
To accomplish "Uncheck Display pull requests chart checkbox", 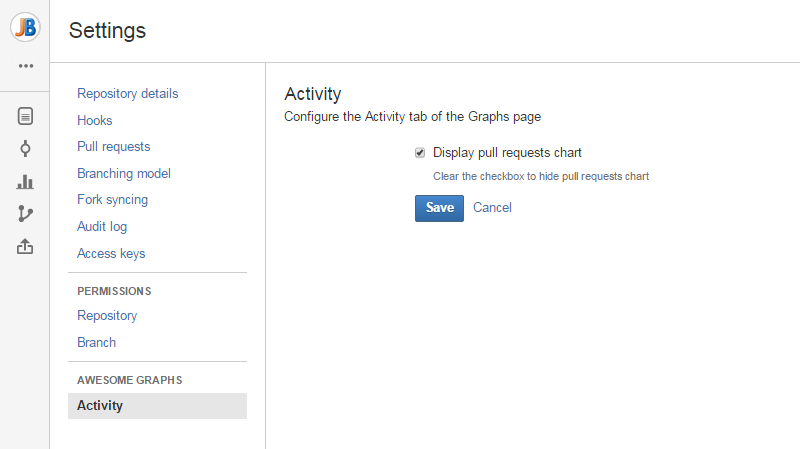I will (x=420, y=153).
